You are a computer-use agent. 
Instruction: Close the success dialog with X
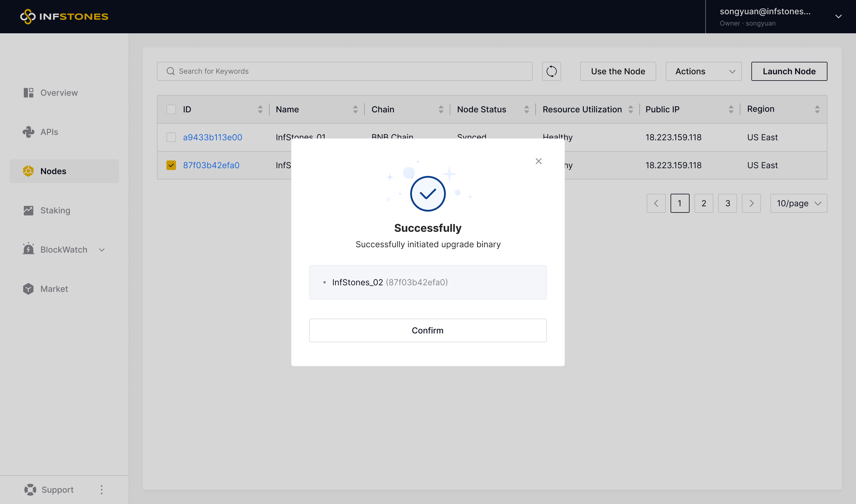coord(538,161)
